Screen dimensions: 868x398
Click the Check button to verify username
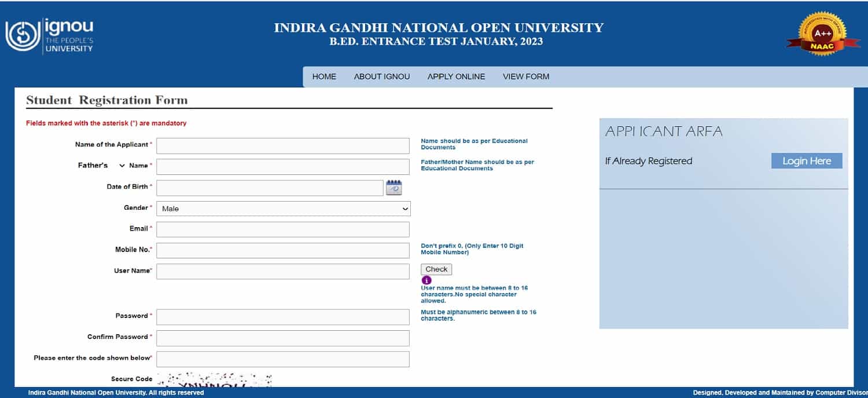pos(436,269)
